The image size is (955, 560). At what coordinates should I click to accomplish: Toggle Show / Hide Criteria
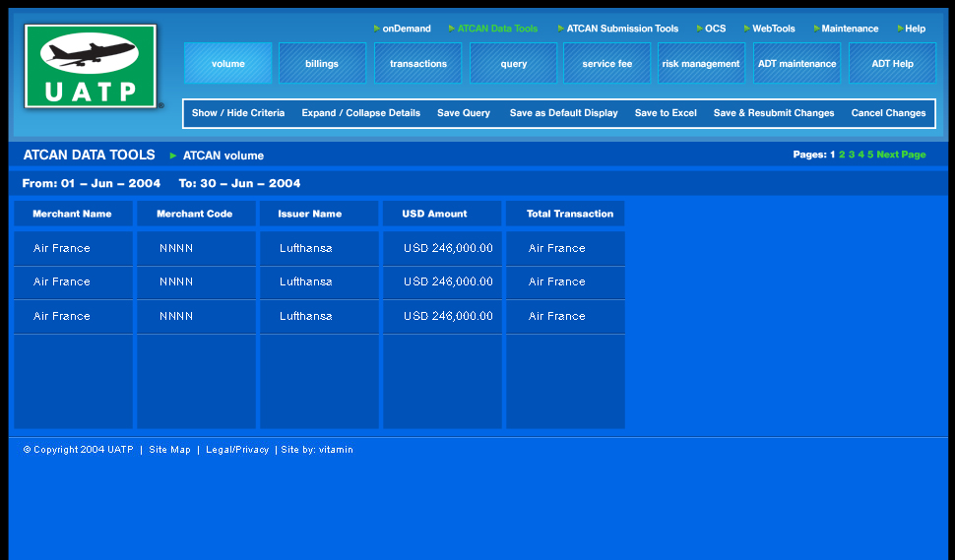[x=238, y=113]
